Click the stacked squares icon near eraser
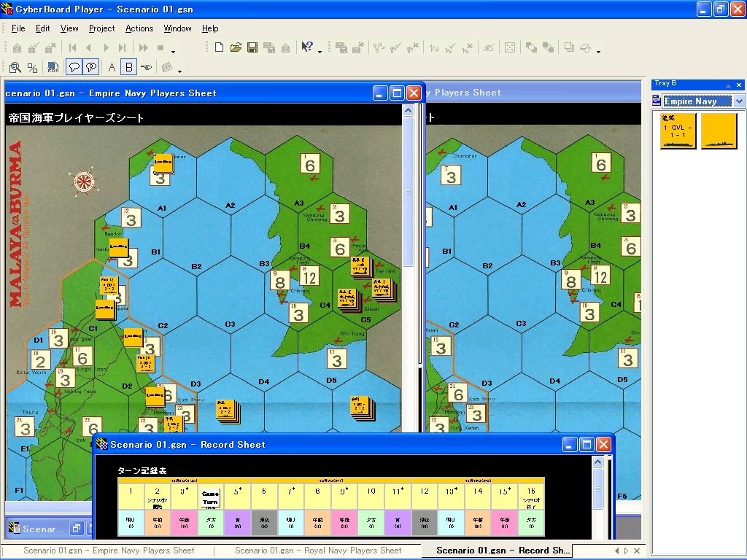Image resolution: width=747 pixels, height=560 pixels. point(569,47)
